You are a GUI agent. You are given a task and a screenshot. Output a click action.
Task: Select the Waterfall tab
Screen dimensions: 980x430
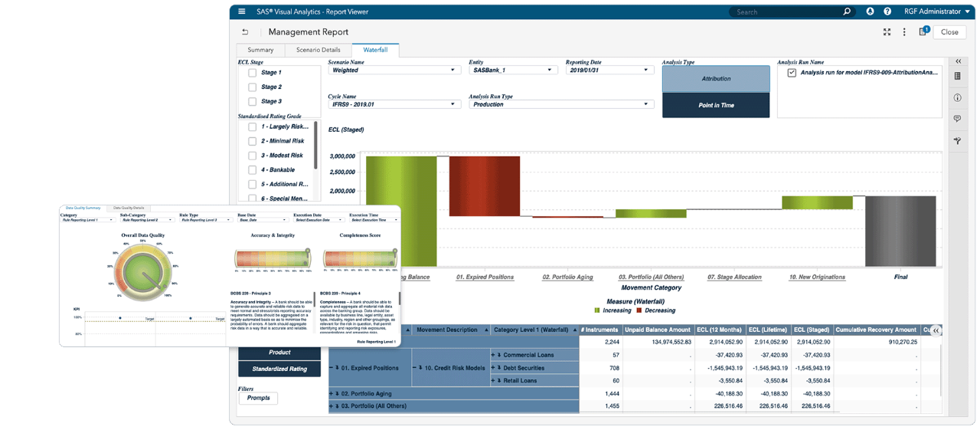tap(375, 50)
